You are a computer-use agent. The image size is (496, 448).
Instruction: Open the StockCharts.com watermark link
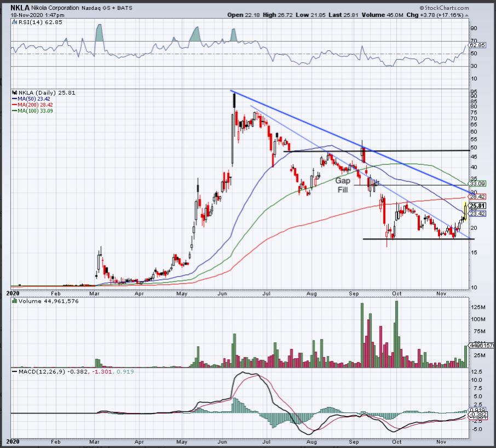(x=444, y=8)
